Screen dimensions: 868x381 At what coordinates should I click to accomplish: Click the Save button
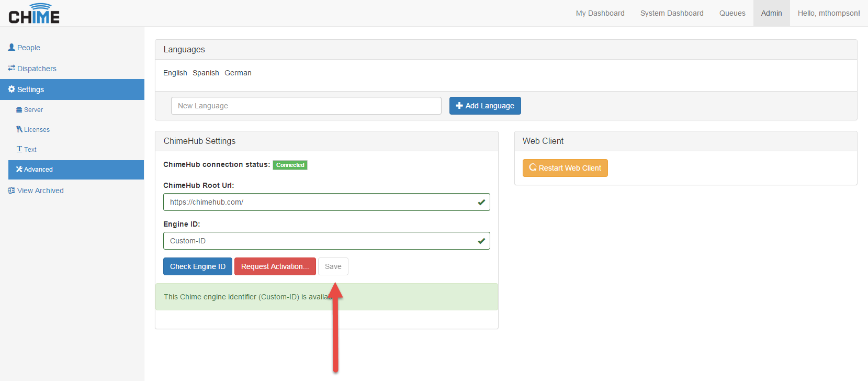click(x=333, y=266)
